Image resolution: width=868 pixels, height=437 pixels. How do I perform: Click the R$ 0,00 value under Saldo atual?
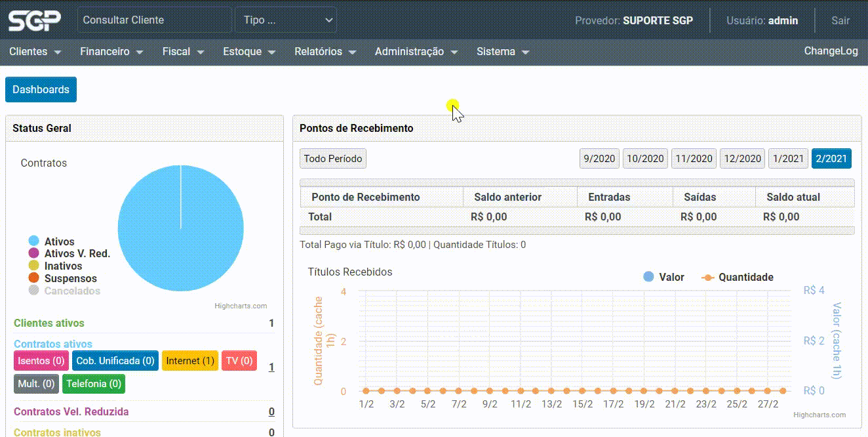pos(781,217)
